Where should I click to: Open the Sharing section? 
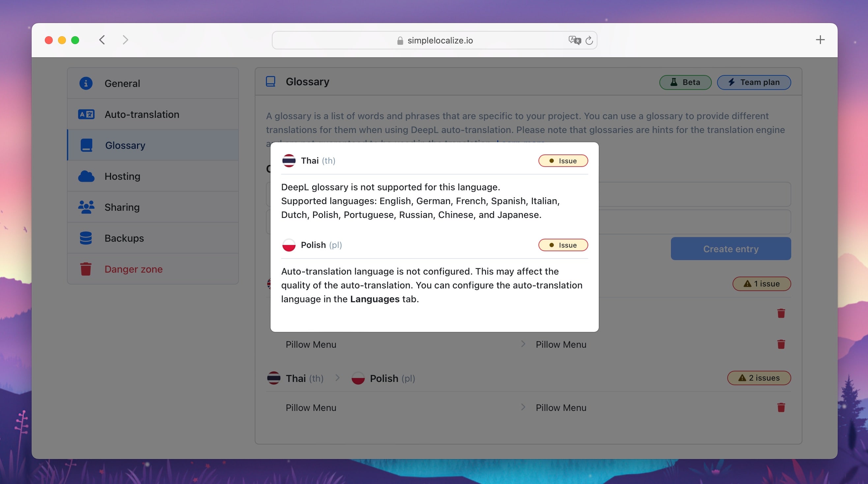coord(153,207)
